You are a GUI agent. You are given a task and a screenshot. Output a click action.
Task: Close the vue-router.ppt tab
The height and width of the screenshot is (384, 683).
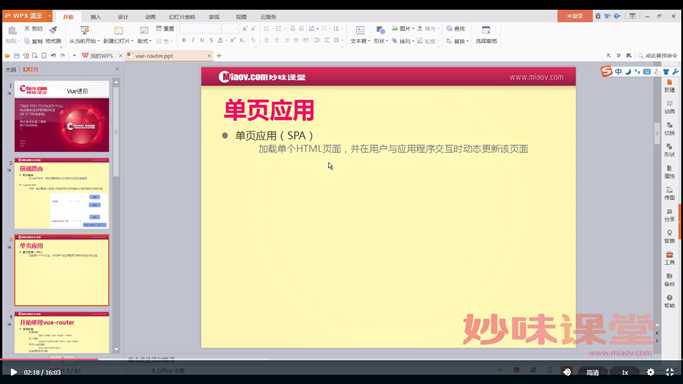point(209,56)
